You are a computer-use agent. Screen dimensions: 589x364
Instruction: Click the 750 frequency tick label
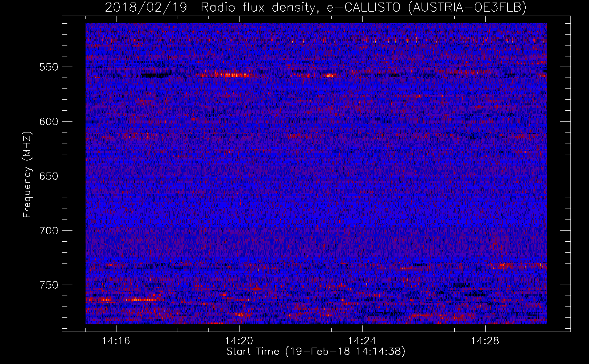tap(48, 285)
